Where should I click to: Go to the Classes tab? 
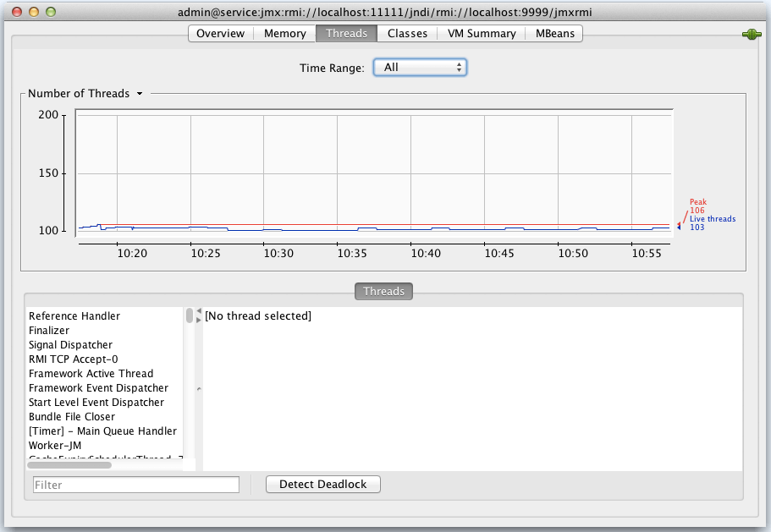(x=407, y=33)
